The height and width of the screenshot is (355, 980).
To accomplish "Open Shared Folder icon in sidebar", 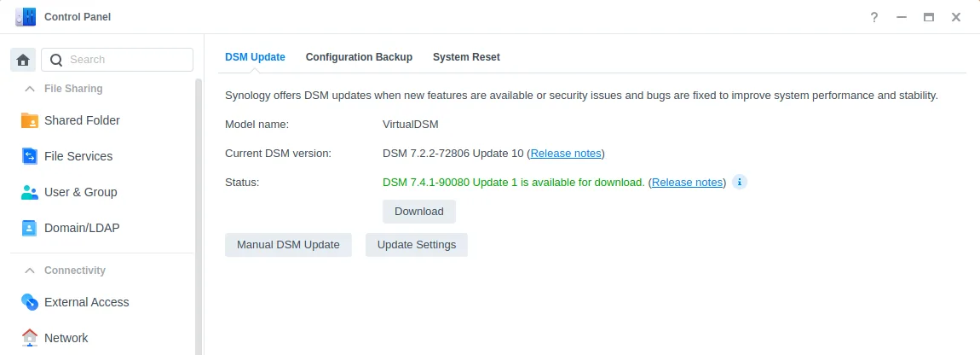I will click(x=29, y=120).
